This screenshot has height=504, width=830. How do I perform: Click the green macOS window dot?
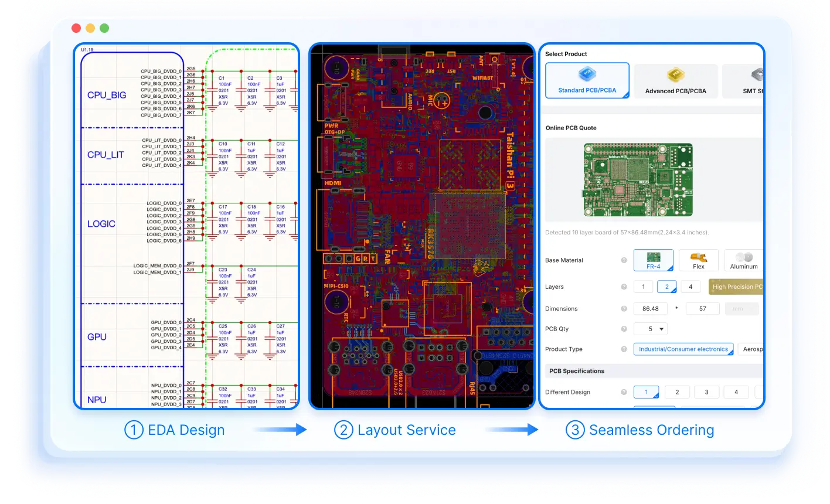(104, 28)
